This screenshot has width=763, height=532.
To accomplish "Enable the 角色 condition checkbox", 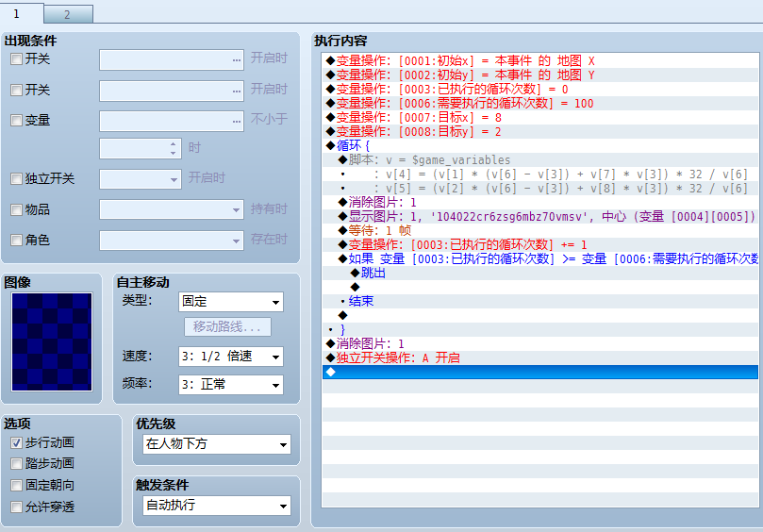I will 17,240.
